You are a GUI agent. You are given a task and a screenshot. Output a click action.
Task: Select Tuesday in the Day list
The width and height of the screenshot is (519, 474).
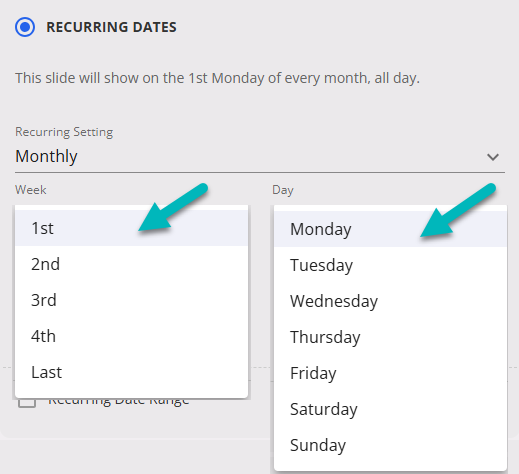point(390,265)
